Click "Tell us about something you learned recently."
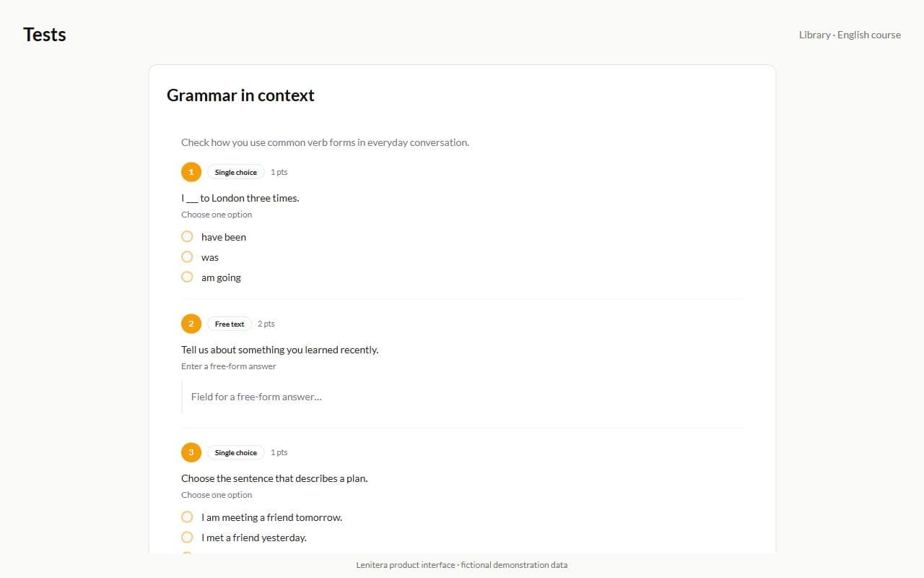Screen dimensions: 924x578 click(x=279, y=350)
